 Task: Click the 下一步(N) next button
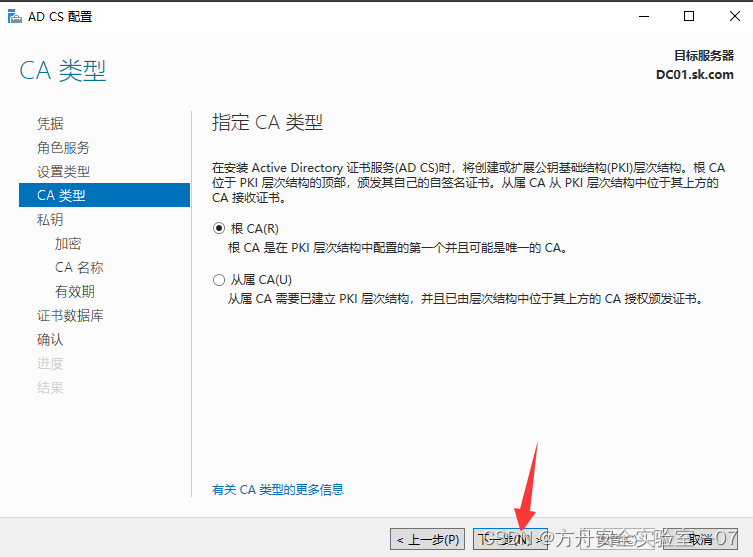pyautogui.click(x=510, y=540)
